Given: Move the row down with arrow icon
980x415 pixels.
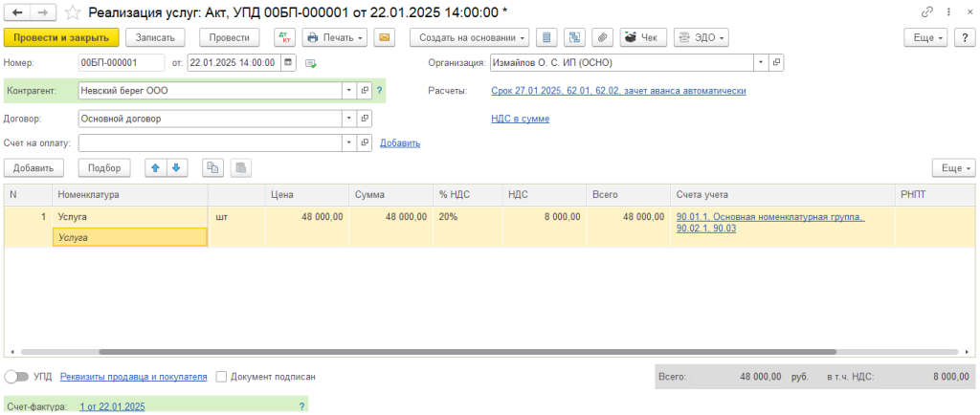Looking at the screenshot, I should [x=175, y=167].
